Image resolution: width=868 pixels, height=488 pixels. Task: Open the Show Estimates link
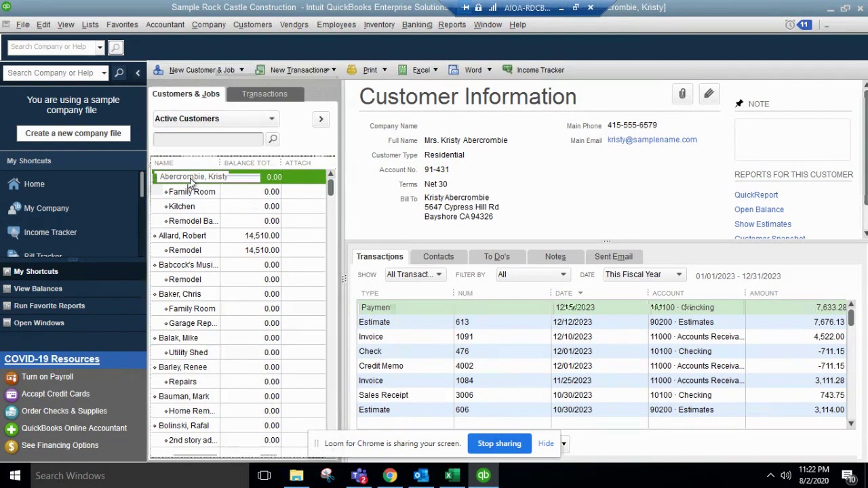(763, 224)
